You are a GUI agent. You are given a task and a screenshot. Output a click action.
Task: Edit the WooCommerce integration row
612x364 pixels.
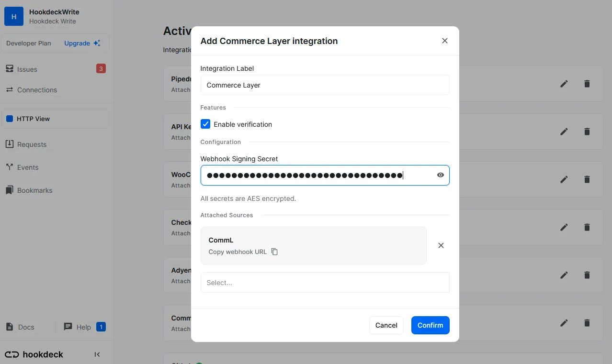(564, 179)
